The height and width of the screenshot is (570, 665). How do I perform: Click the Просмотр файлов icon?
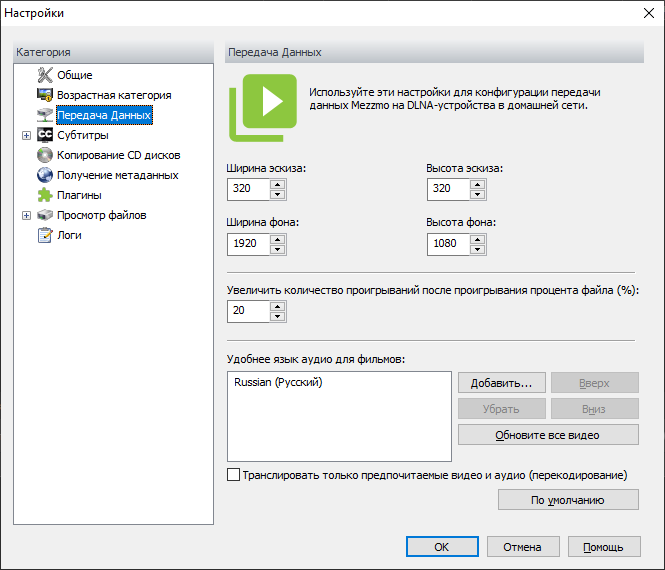coord(45,215)
